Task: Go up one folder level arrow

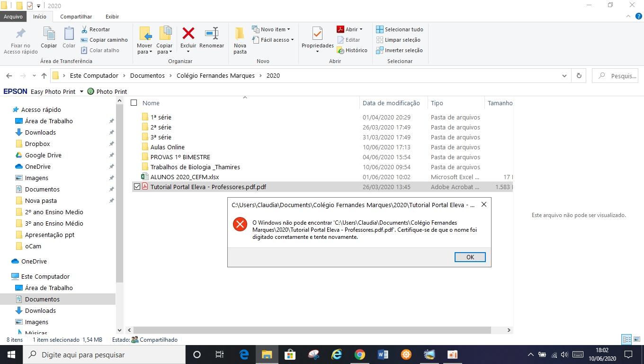Action: click(x=44, y=76)
